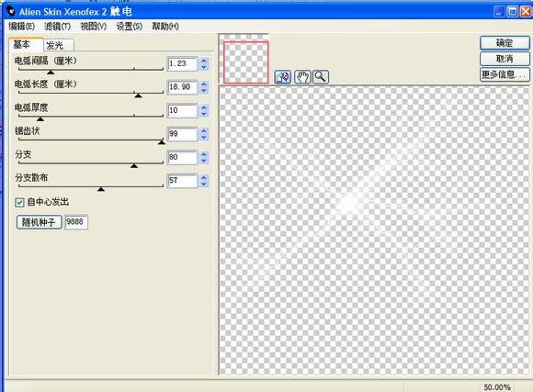Toggle the 自中心发出 checkbox

click(x=19, y=203)
